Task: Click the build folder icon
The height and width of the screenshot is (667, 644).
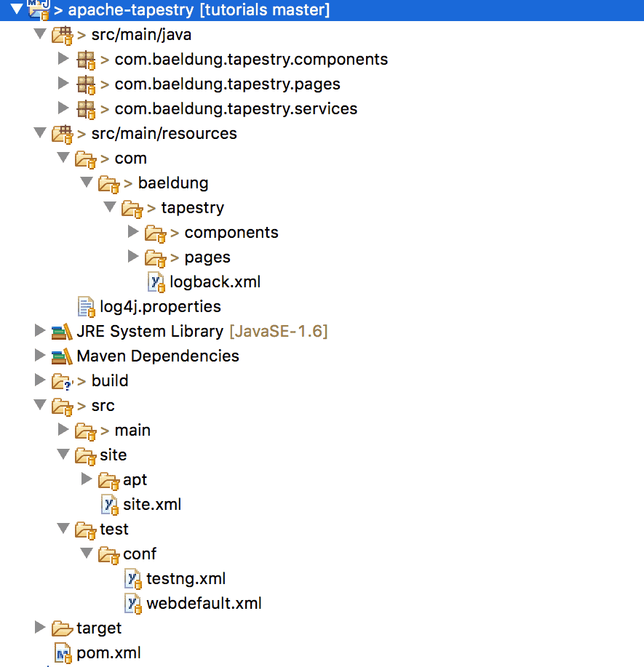Action: tap(62, 382)
